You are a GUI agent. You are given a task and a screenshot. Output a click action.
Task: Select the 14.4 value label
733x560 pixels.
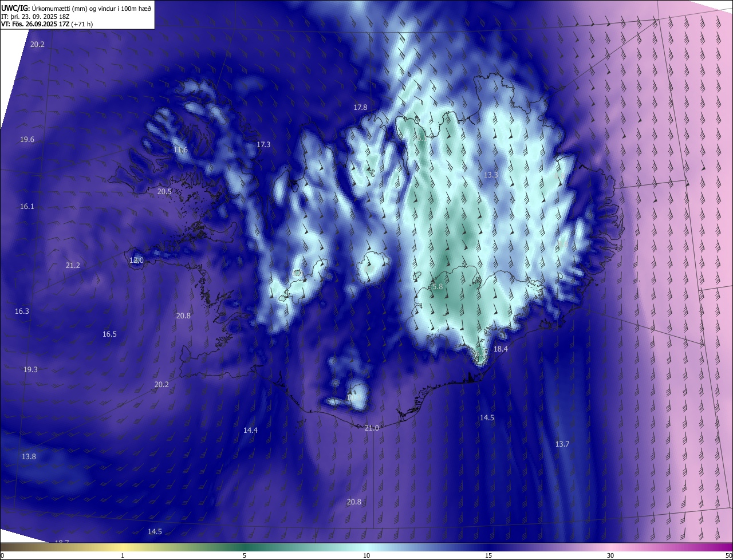coord(250,430)
